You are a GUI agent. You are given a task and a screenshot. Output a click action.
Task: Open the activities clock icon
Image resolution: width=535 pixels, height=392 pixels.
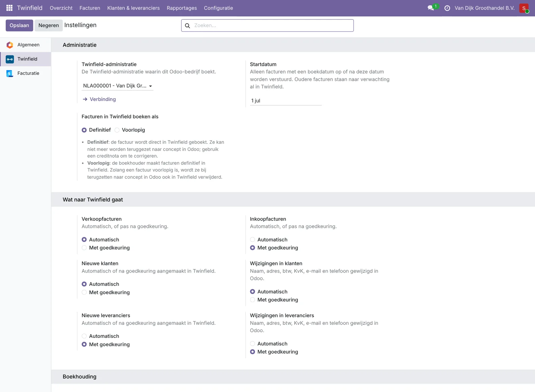pos(447,8)
